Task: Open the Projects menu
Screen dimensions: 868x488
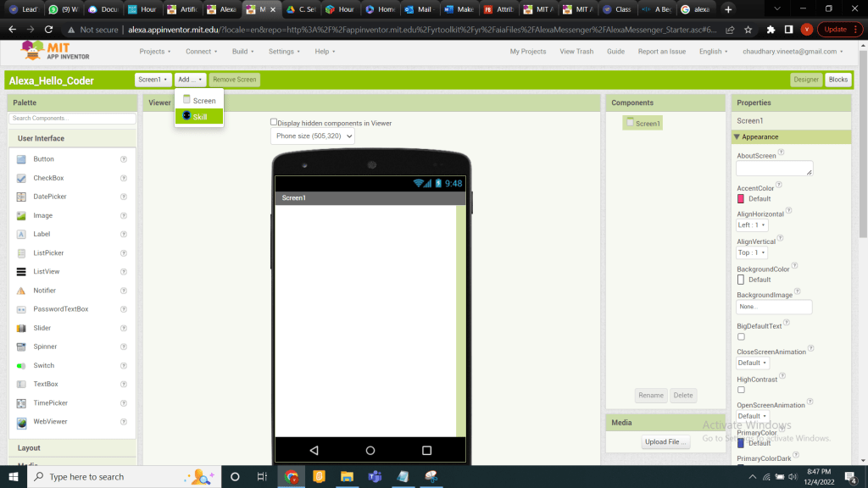Action: (x=155, y=52)
